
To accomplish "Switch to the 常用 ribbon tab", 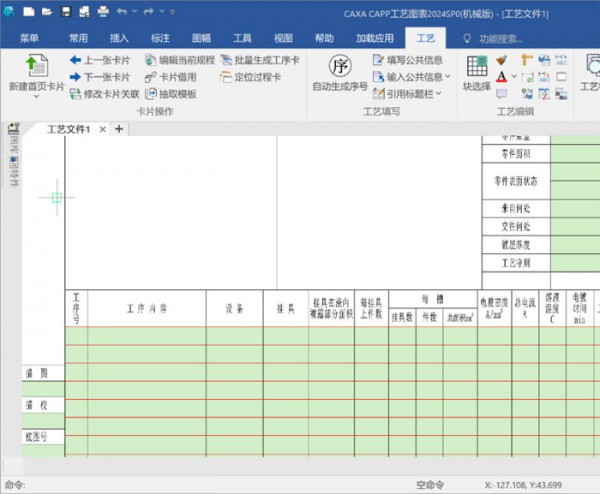I will click(78, 38).
